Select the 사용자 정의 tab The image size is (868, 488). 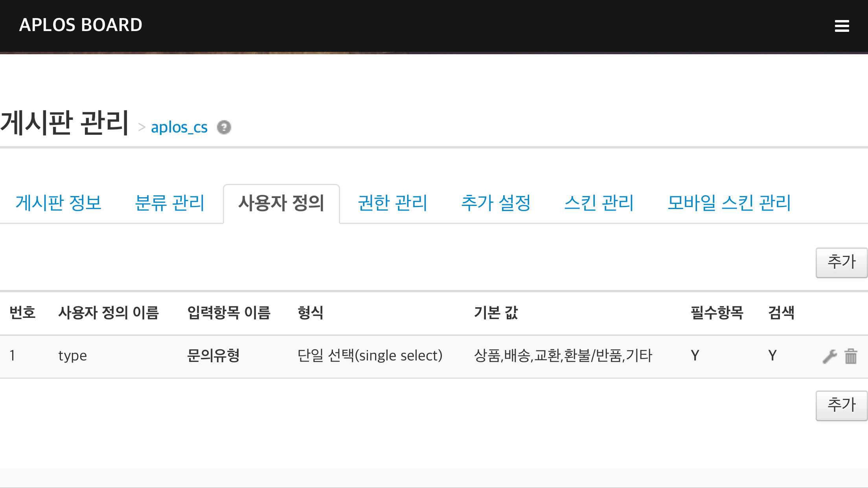pyautogui.click(x=281, y=204)
